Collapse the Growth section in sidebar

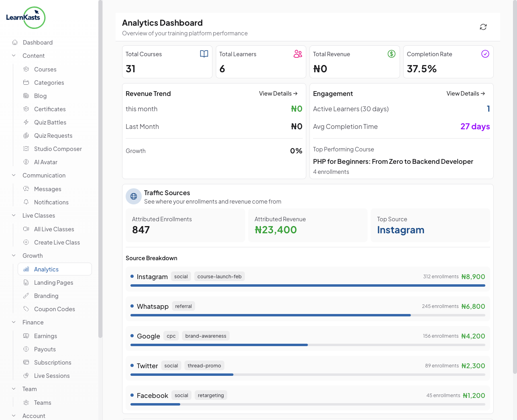(13, 255)
